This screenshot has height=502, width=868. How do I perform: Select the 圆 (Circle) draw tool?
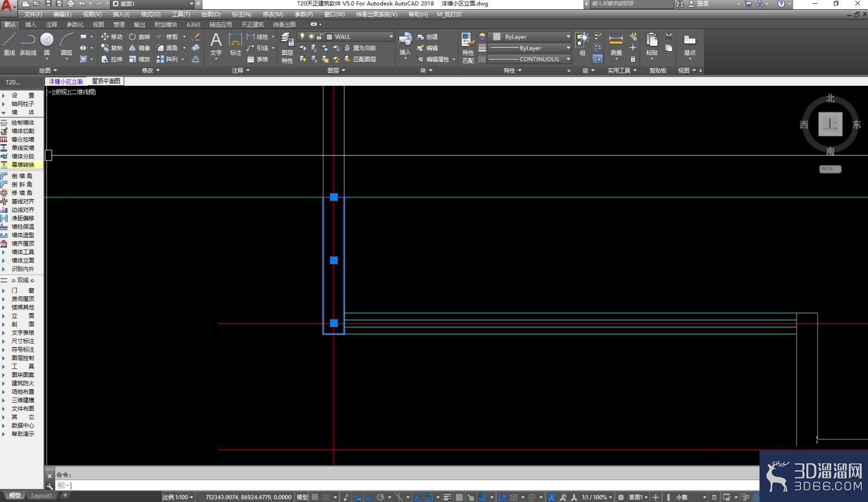[47, 43]
